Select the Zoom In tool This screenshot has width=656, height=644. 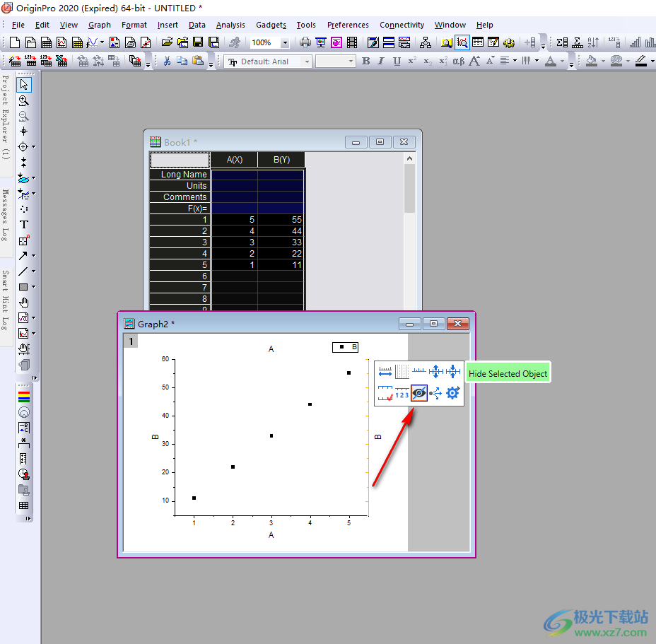[24, 100]
